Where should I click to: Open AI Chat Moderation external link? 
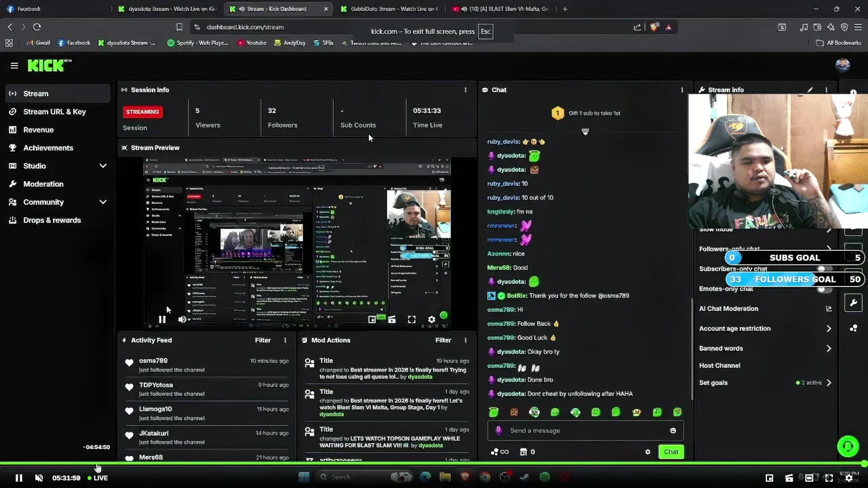click(x=829, y=309)
